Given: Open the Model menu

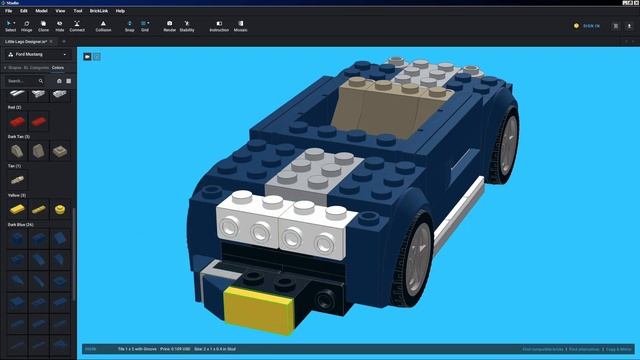Looking at the screenshot, I should [x=41, y=11].
